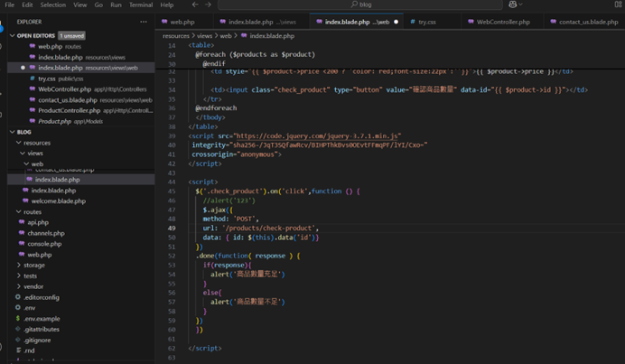Image resolution: width=625 pixels, height=364 pixels.
Task: Click line number 49 in gutter
Action: (172, 228)
